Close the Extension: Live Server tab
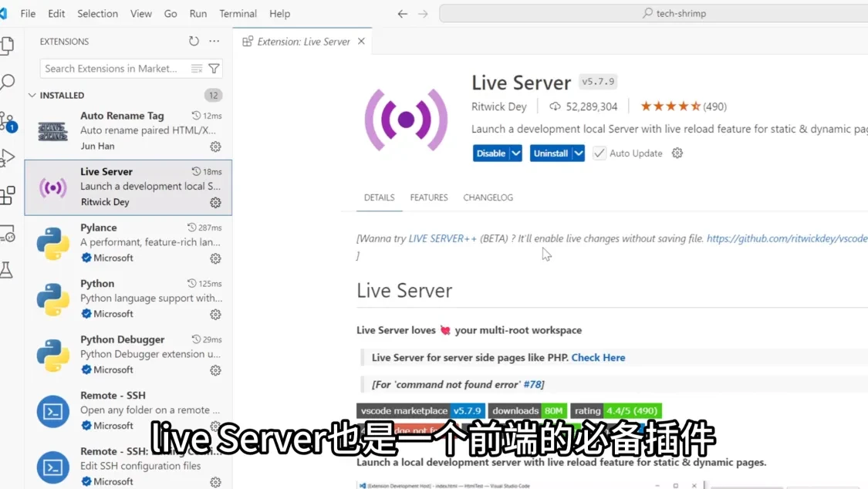The height and width of the screenshot is (489, 868). (361, 42)
